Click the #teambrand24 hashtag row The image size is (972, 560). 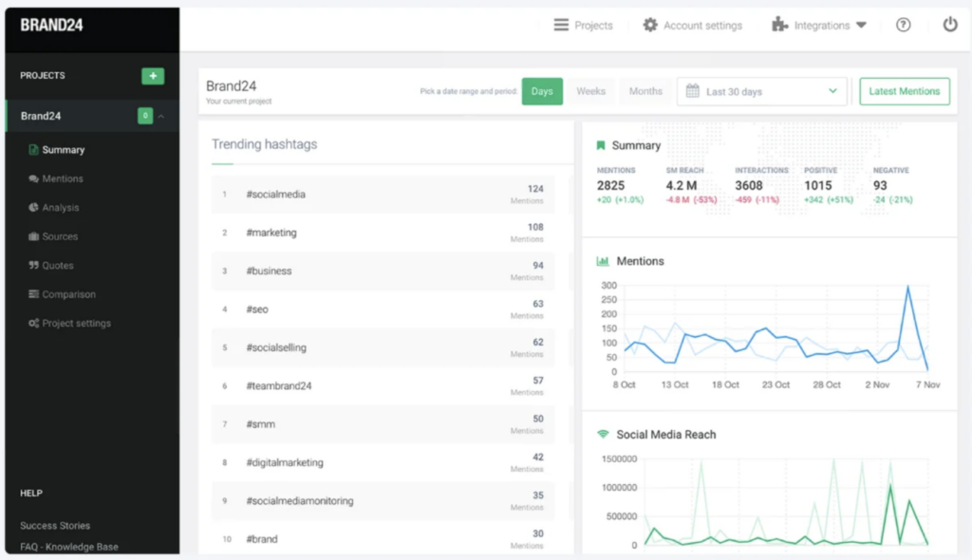pos(383,385)
